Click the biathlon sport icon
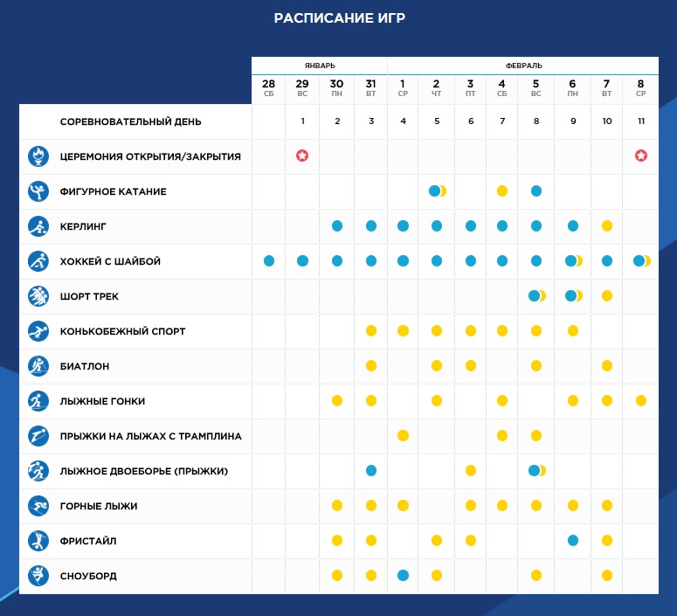Screen dimensions: 677x616 pos(38,366)
